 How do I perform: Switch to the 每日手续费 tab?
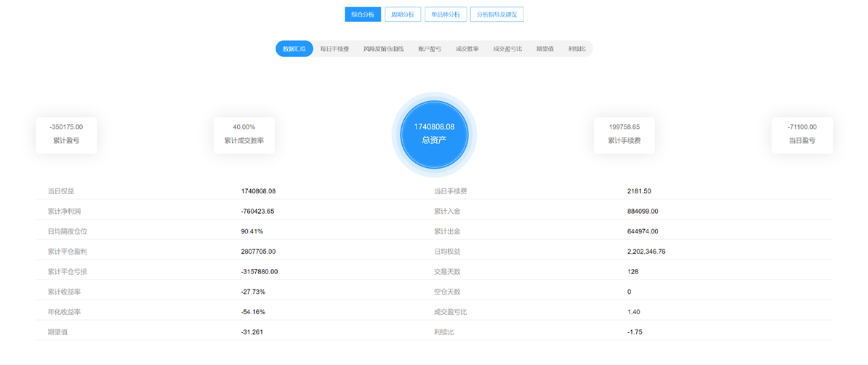point(334,49)
